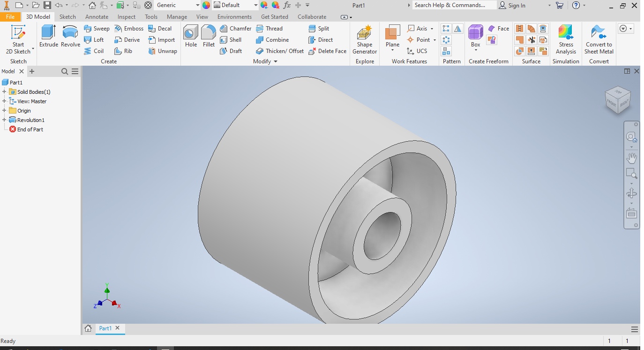Select the Part1 document tab
This screenshot has height=350, width=644.
(x=110, y=328)
